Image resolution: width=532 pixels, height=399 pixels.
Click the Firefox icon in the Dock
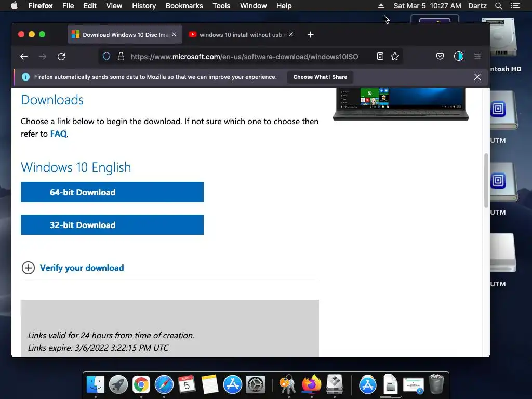pos(312,384)
